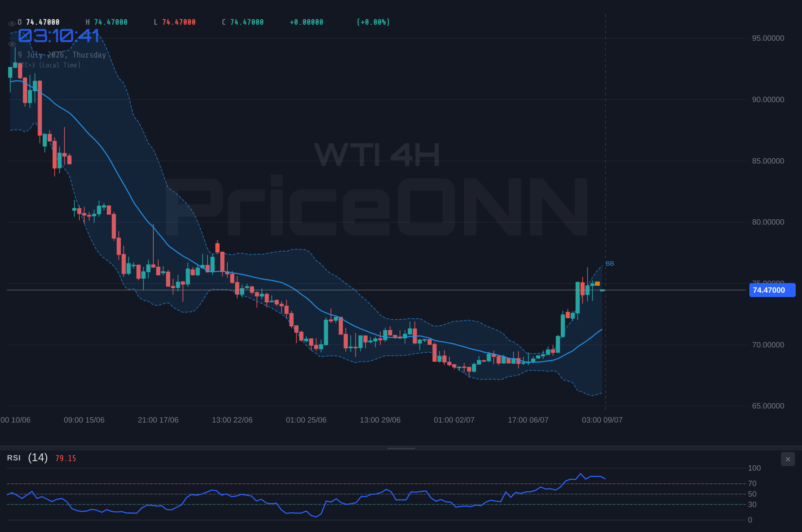The width and height of the screenshot is (802, 532).
Task: Click the 70.00000 price axis label
Action: (768, 345)
